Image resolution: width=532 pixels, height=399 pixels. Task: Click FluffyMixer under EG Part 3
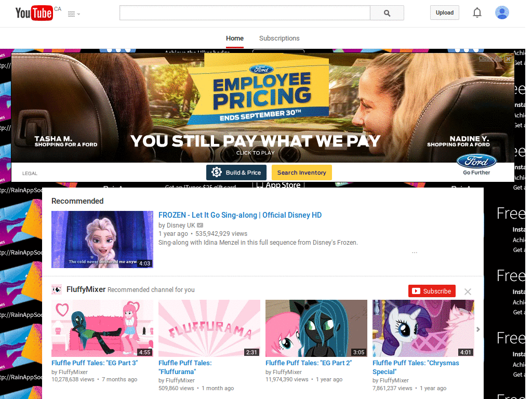[73, 372]
